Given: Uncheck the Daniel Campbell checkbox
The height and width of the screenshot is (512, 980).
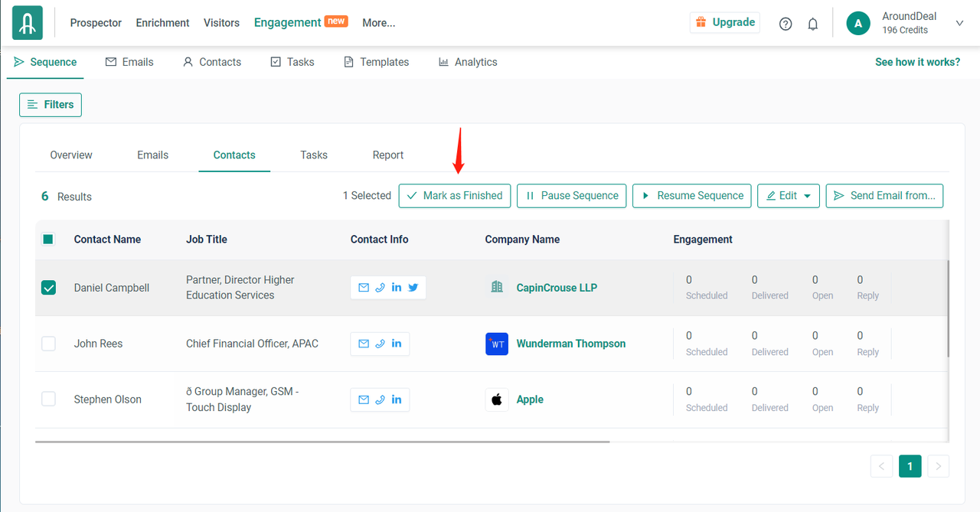Looking at the screenshot, I should coord(48,288).
